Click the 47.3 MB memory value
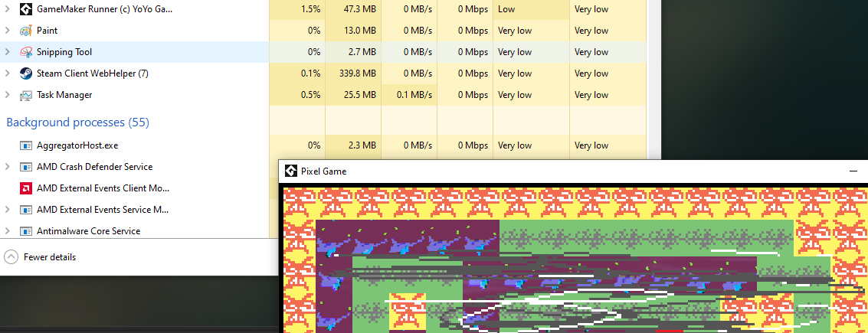The width and height of the screenshot is (868, 333). coord(360,9)
